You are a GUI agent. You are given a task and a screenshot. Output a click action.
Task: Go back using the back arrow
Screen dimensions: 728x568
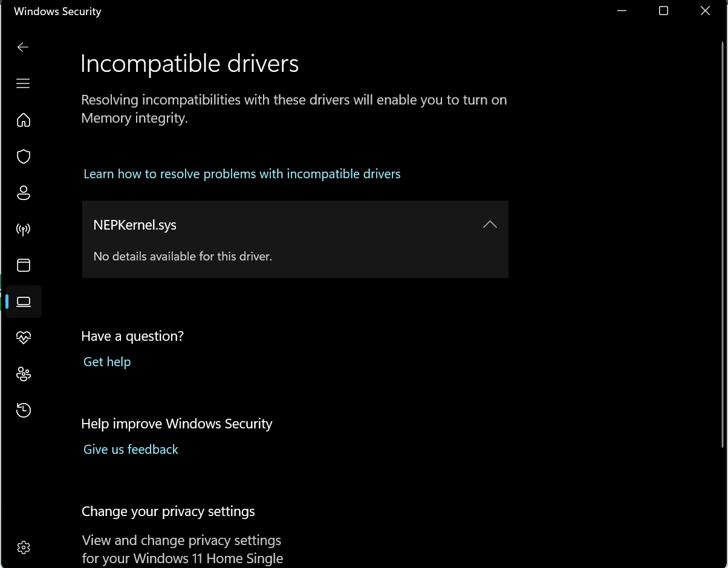23,47
